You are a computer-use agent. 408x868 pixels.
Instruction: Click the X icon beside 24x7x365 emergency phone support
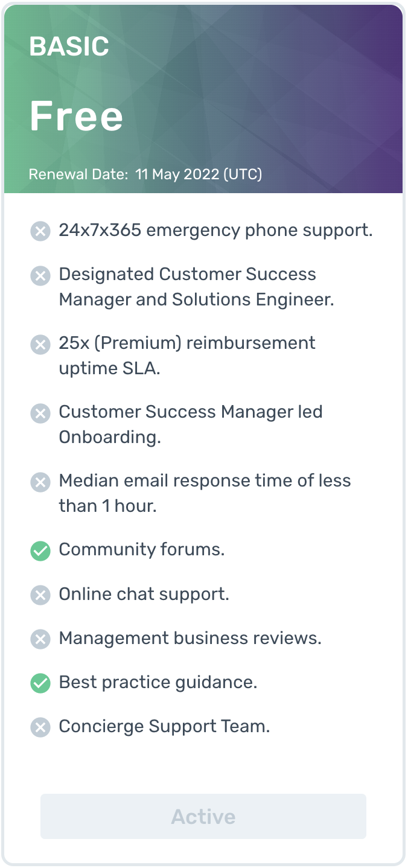point(40,231)
